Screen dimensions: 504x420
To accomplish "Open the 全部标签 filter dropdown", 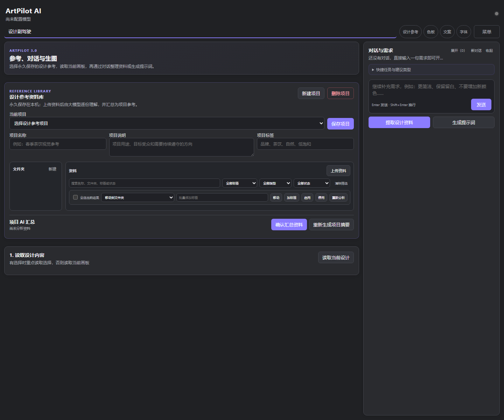I will pyautogui.click(x=240, y=183).
